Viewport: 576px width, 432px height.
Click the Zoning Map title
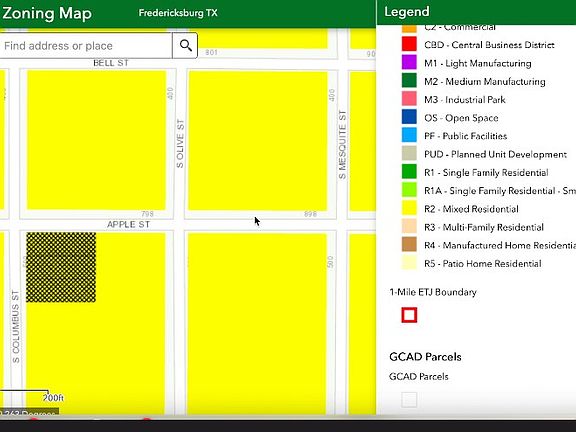(47, 13)
